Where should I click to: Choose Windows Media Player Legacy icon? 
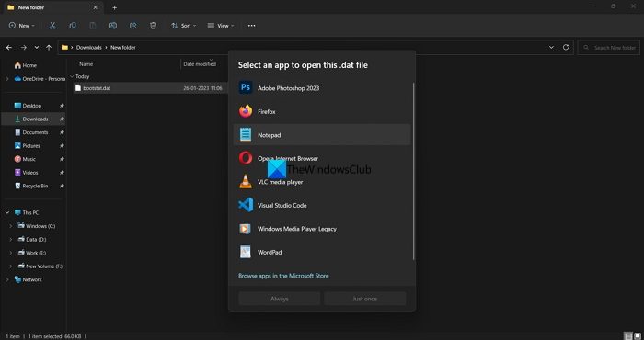[x=246, y=229]
